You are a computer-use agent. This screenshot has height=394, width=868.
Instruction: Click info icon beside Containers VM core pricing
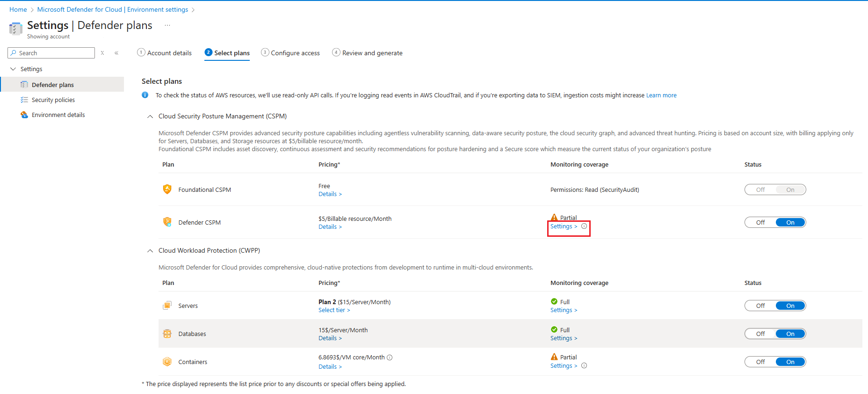coord(390,358)
